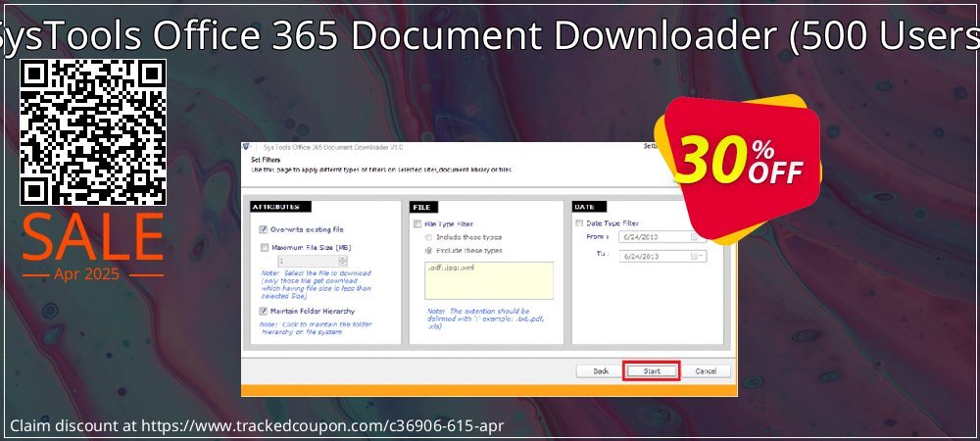
Task: Select the Include these types radio button
Action: tap(429, 237)
